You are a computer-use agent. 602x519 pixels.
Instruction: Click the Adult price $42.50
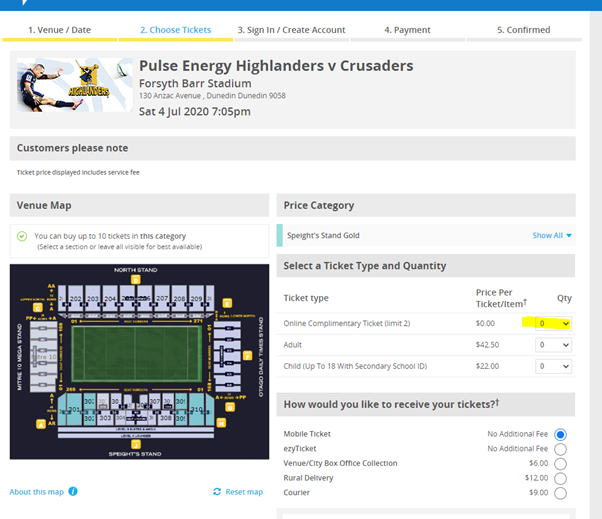[487, 345]
